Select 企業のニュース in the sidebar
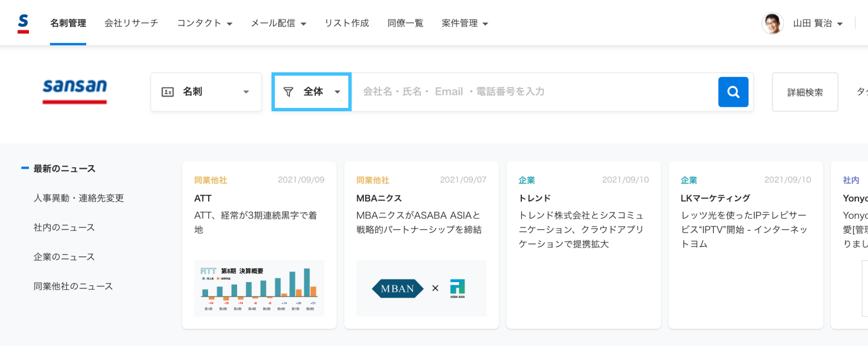Image resolution: width=868 pixels, height=346 pixels. [x=64, y=257]
